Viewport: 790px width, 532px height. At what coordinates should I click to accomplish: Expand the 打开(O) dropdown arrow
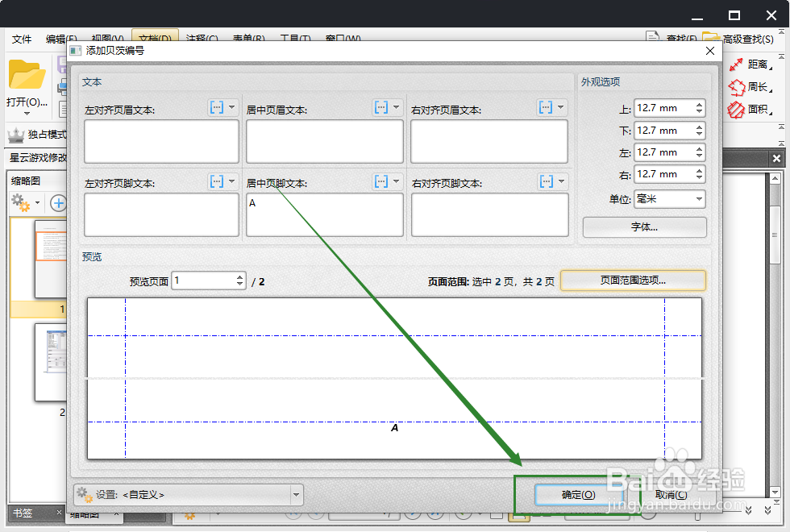point(27,114)
